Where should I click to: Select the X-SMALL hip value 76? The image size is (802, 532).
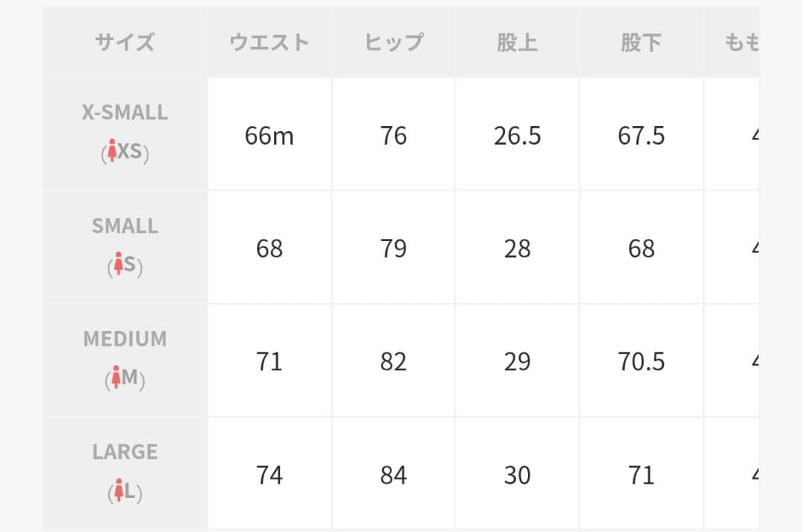(394, 136)
